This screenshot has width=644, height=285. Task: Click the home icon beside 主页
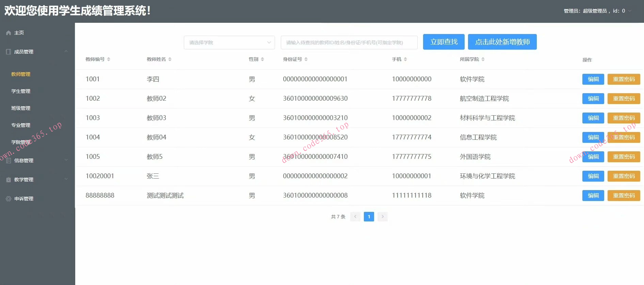coord(9,33)
